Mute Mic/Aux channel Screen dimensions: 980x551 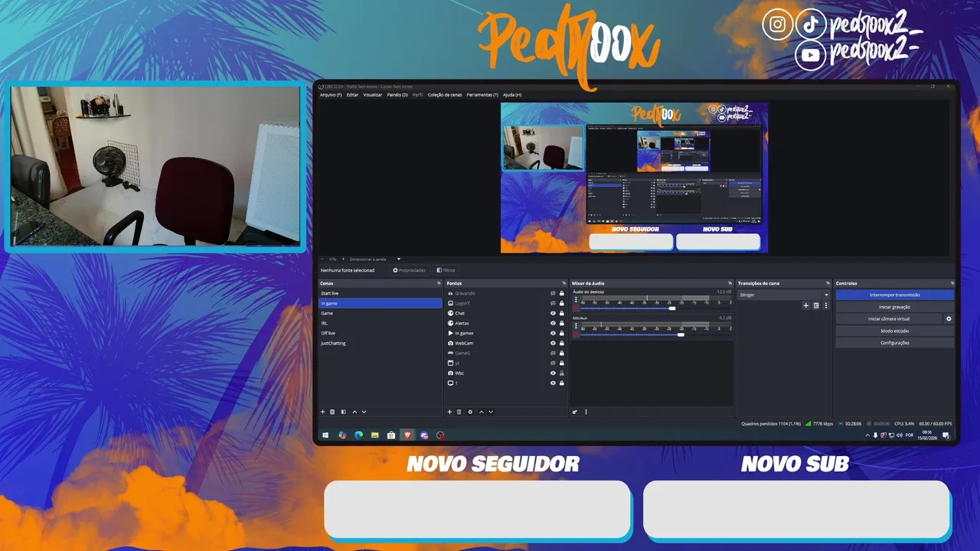coord(576,334)
